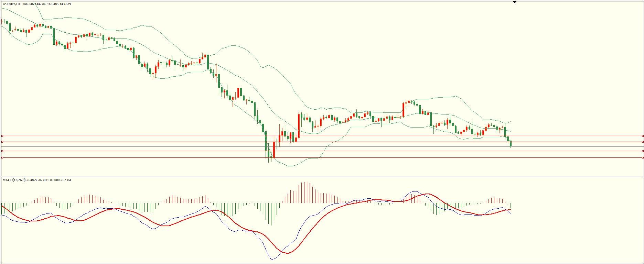Screen dimensions: 644x264
Task: Click the MACD(12,26,9) indicator label
Action: click(x=14, y=180)
